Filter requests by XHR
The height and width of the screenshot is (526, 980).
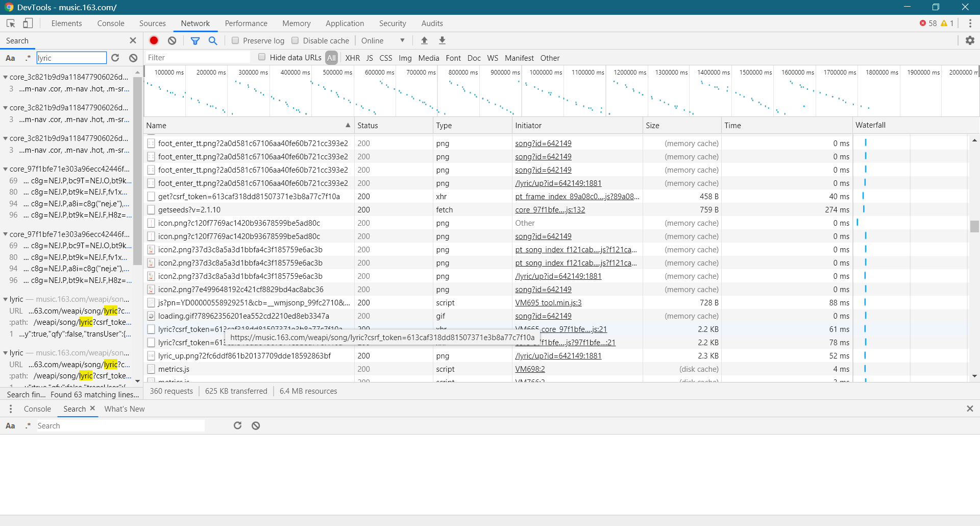tap(352, 58)
